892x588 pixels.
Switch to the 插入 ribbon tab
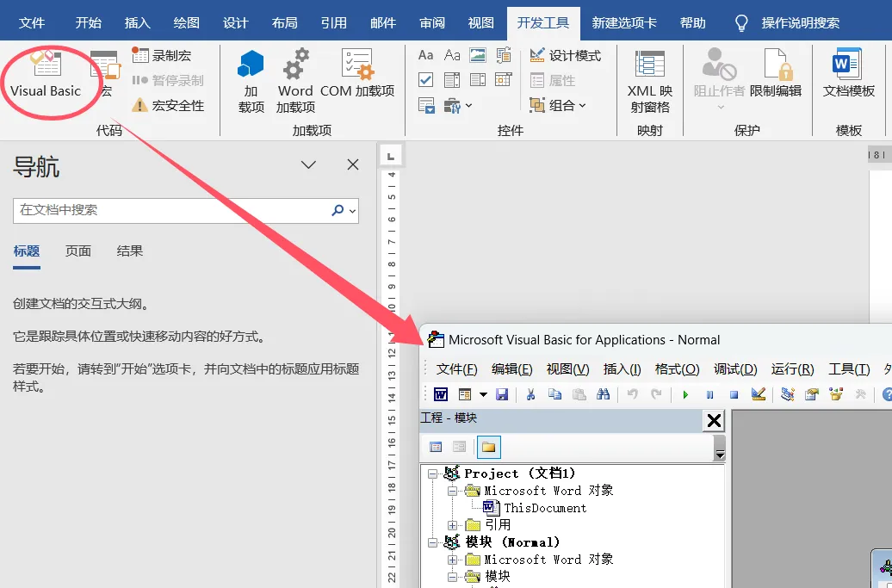[138, 22]
